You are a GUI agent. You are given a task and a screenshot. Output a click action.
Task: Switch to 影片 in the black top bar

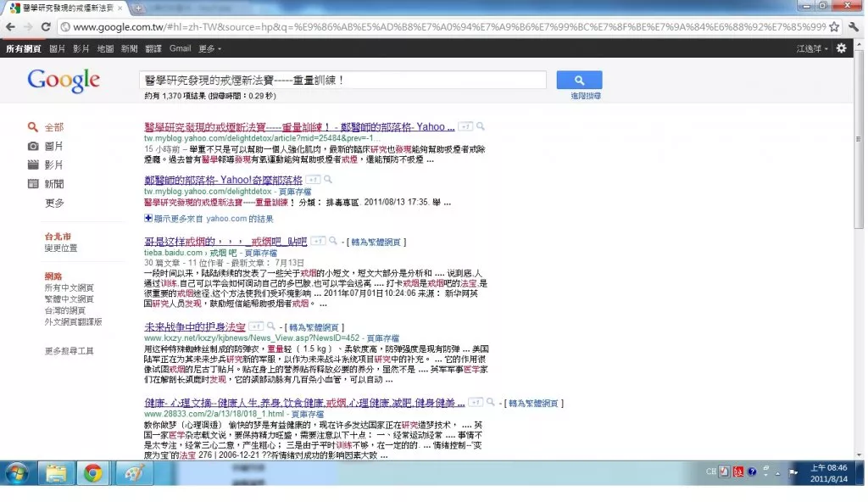[x=81, y=49]
